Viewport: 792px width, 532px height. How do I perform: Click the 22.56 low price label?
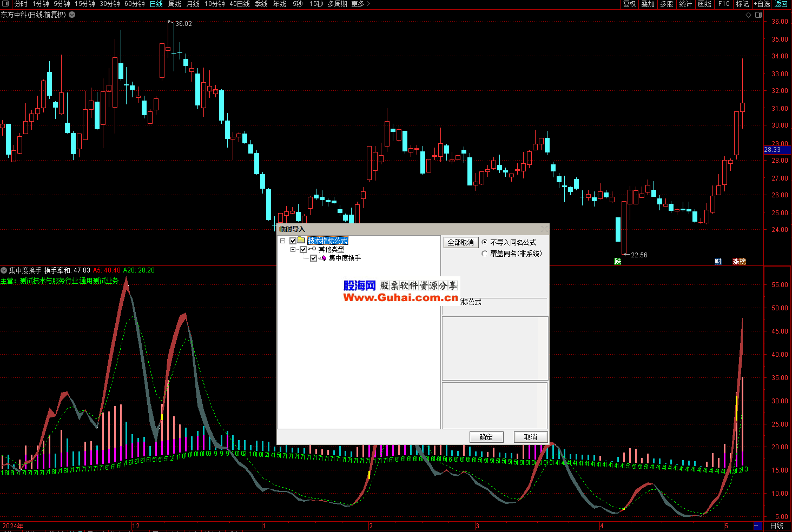(x=639, y=255)
